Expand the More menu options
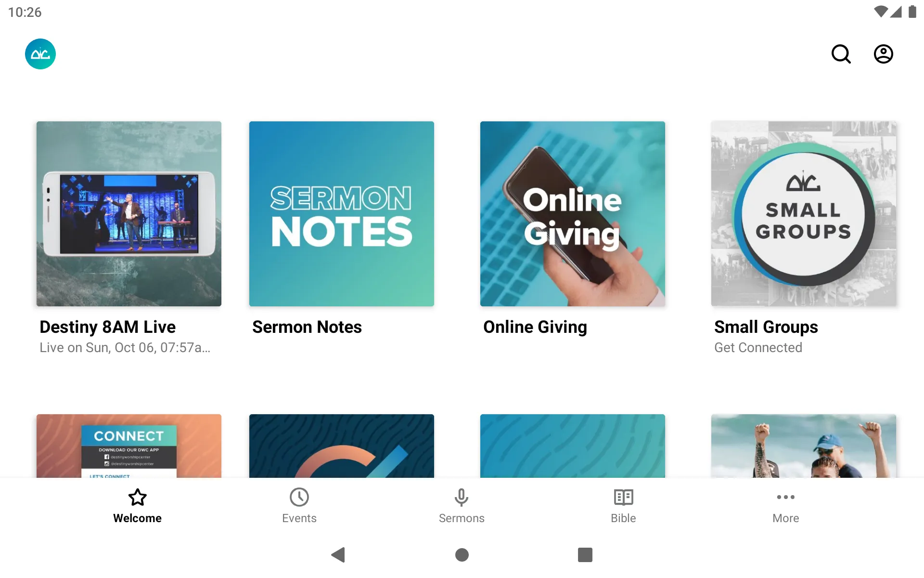Image resolution: width=924 pixels, height=578 pixels. click(x=785, y=505)
